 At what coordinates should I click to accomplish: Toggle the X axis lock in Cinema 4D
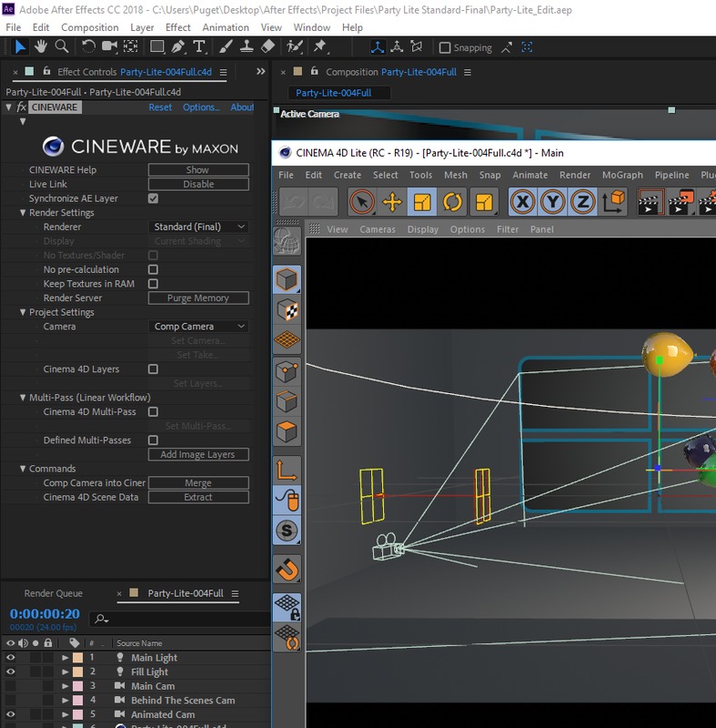(x=522, y=202)
